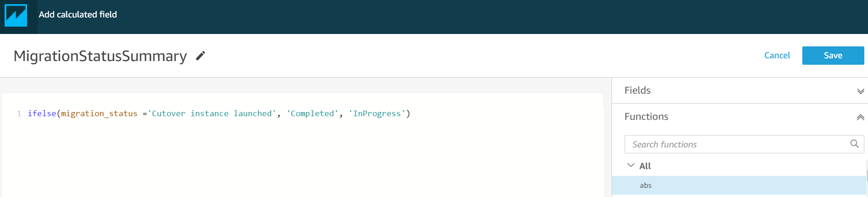Click the QuickSight logo icon
Viewport: 868px width, 197px height.
pyautogui.click(x=16, y=15)
